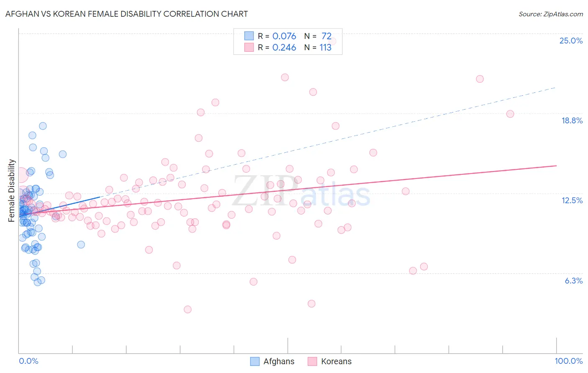Click the 0.0% x-axis label
588x373 pixels.
[x=28, y=361]
